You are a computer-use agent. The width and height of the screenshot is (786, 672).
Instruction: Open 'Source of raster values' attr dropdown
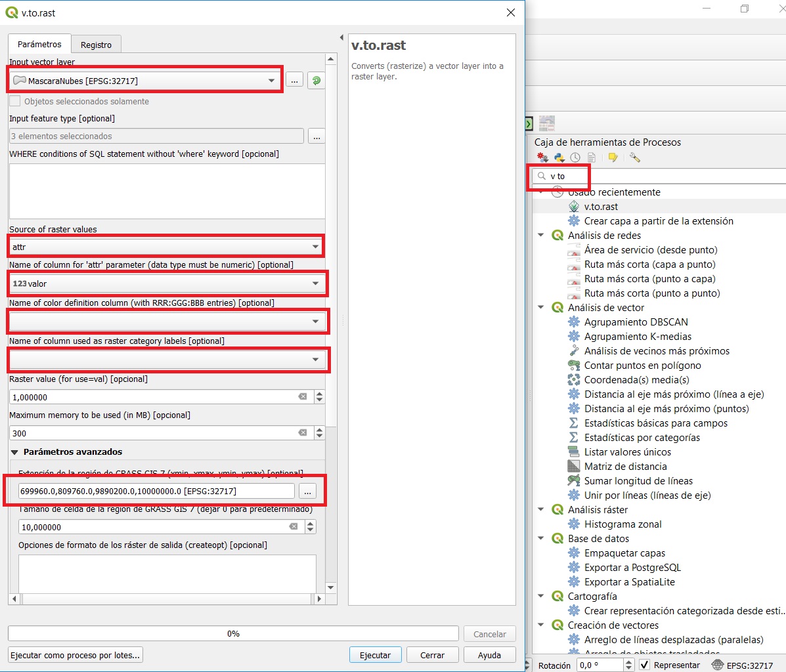(x=166, y=247)
